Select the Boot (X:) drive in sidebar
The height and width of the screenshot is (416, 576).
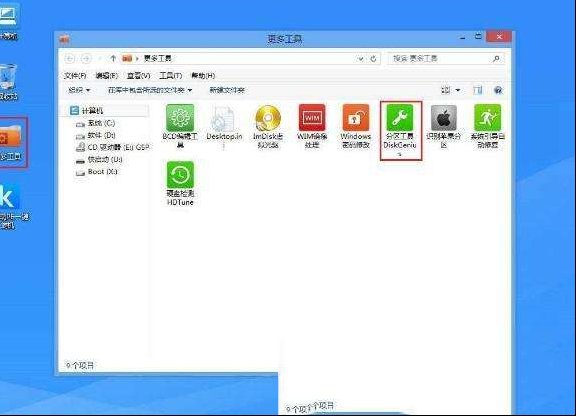[97, 172]
